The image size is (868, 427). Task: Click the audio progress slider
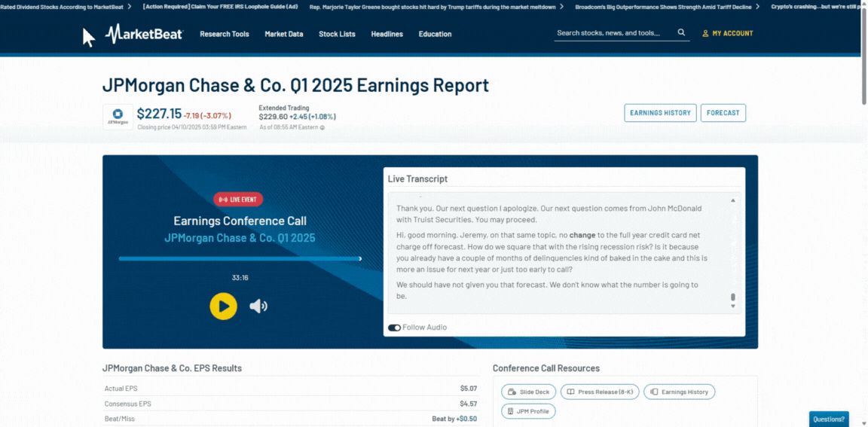(x=240, y=258)
